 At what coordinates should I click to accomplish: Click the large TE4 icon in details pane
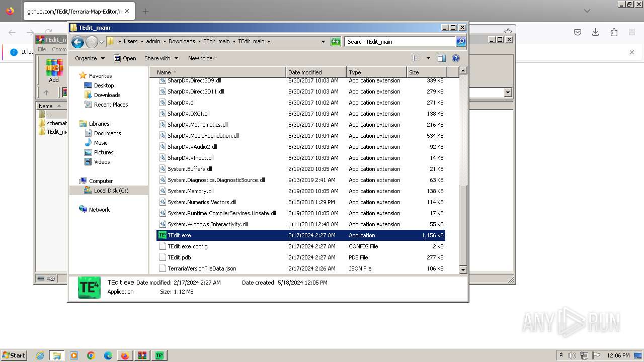click(x=89, y=288)
